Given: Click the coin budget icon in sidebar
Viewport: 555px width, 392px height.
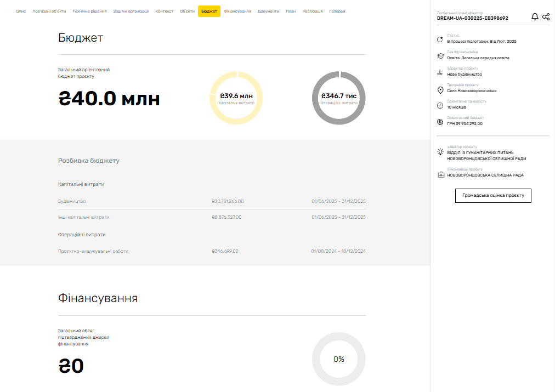Looking at the screenshot, I should pos(440,122).
